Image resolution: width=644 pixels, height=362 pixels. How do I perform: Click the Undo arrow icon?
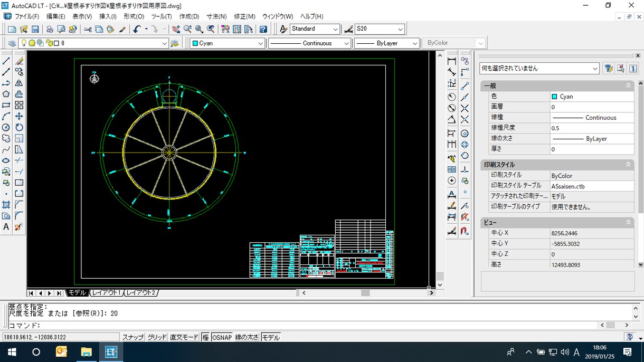click(x=137, y=29)
